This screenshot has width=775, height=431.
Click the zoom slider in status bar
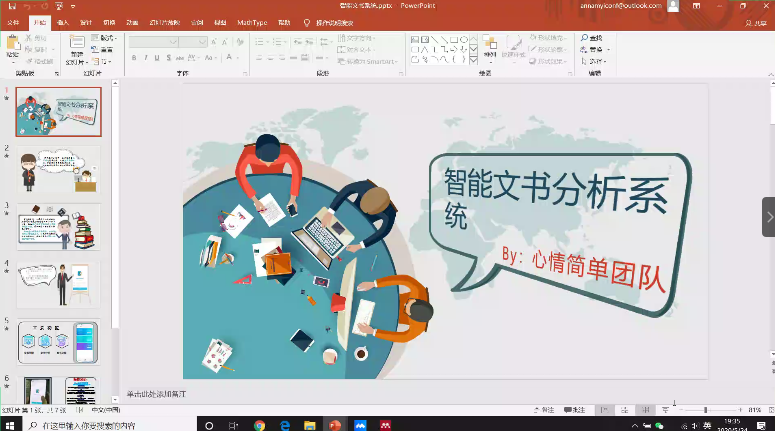706,410
